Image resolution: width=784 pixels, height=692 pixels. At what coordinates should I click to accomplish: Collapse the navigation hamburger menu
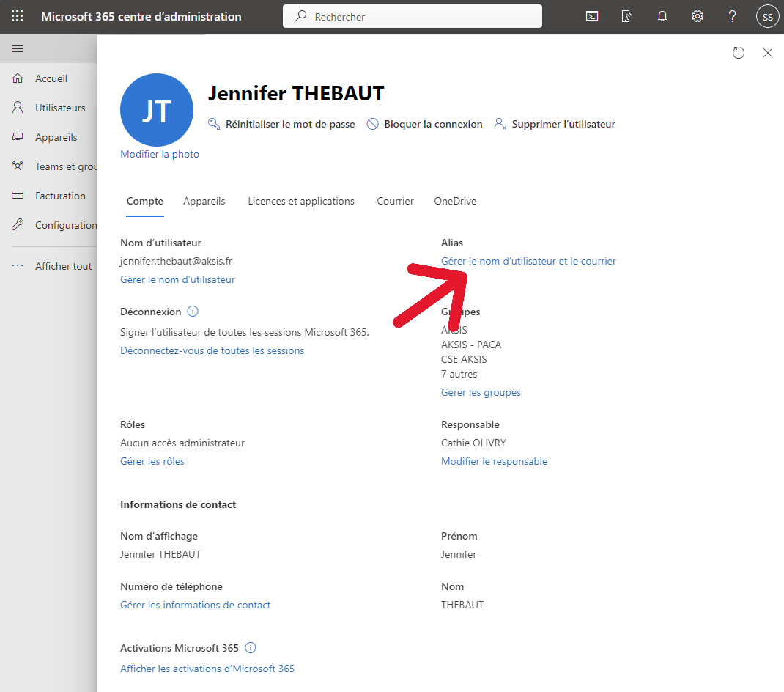click(x=18, y=48)
